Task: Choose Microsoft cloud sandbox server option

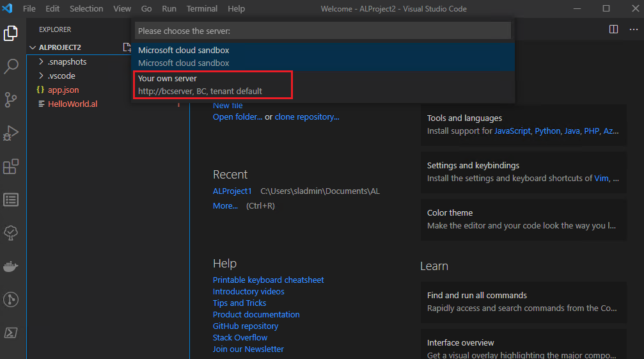Action: click(323, 57)
